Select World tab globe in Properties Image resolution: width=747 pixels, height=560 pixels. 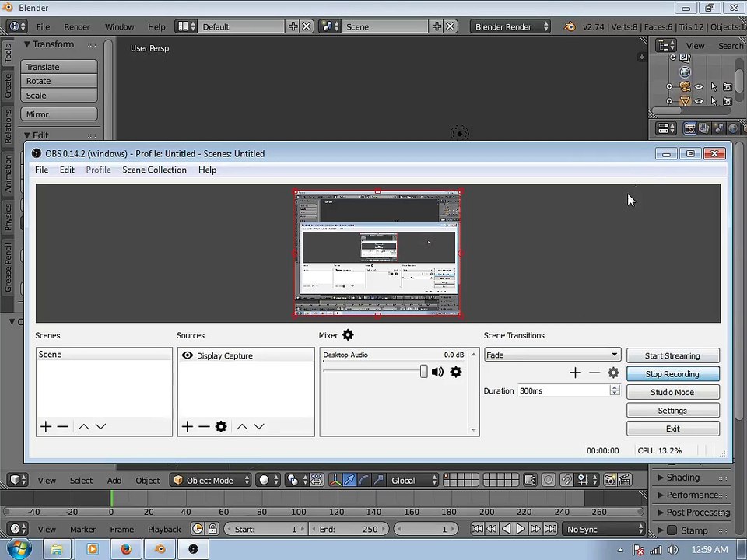click(733, 128)
